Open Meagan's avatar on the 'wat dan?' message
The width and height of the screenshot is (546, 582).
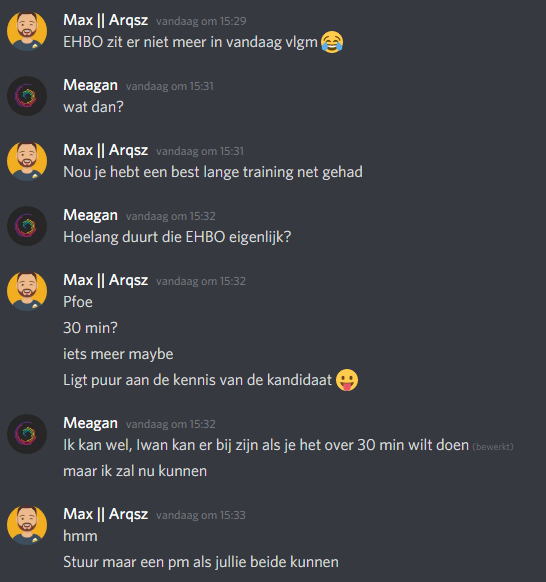coord(27,96)
